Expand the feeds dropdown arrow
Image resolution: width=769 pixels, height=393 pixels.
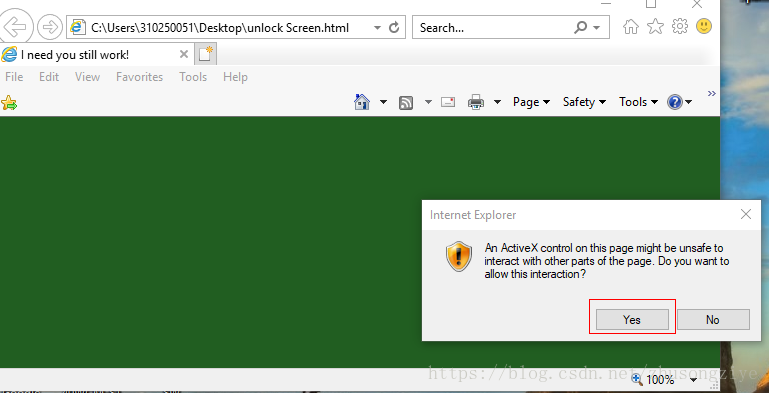pos(429,102)
